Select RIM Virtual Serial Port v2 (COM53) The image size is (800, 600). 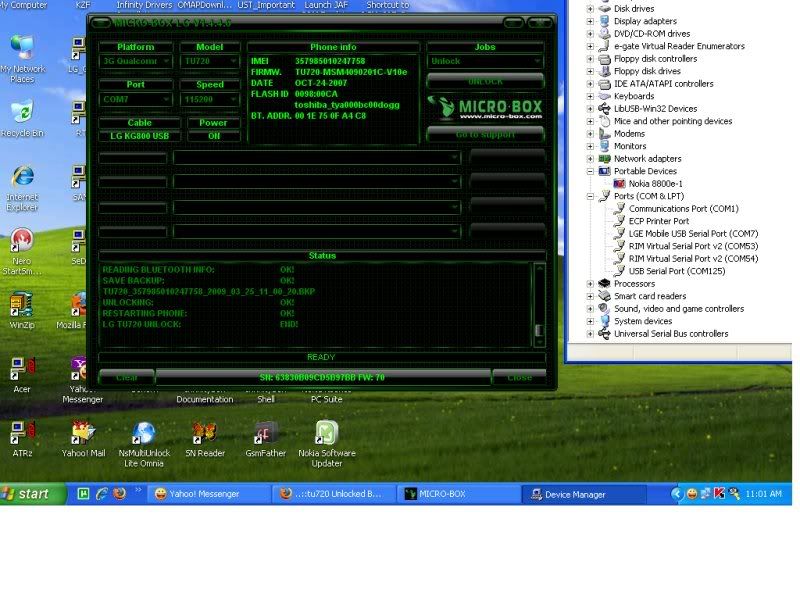(693, 246)
